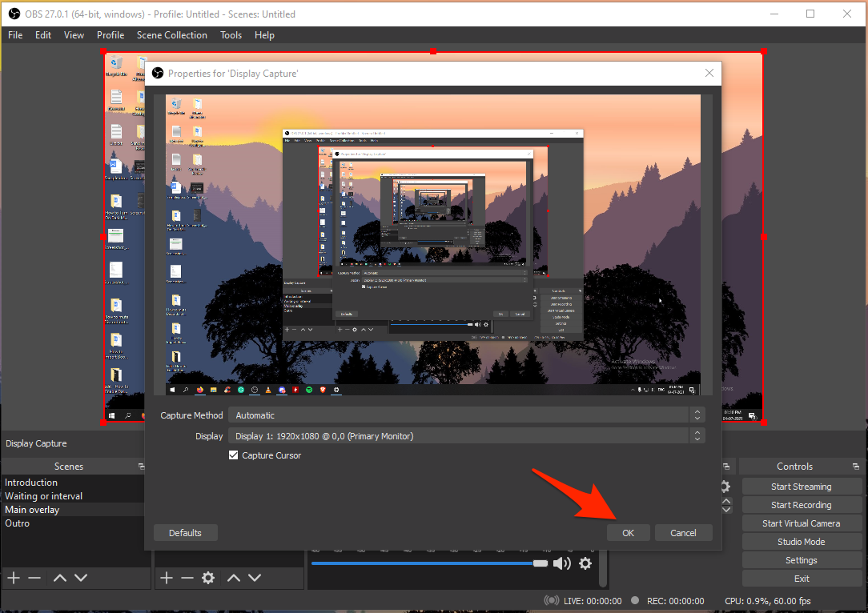Move scene down with the arrow icon
This screenshot has height=613, width=868.
tap(81, 578)
